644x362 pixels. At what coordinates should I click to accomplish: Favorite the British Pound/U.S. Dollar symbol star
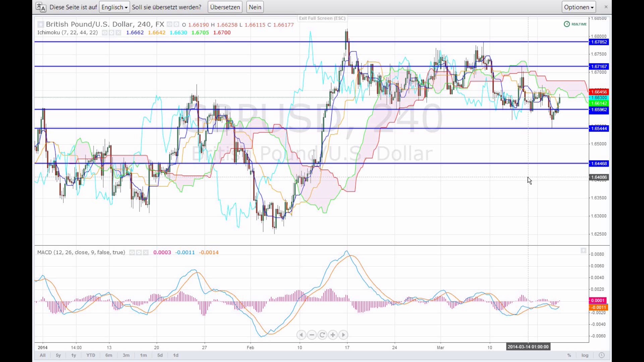tap(41, 24)
